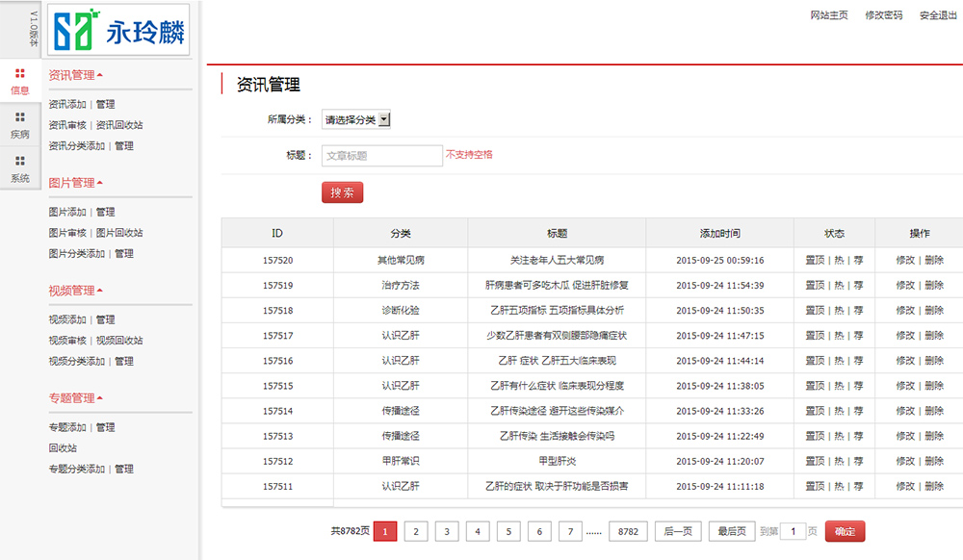
Task: Jump to page 8782 via pagination
Action: (x=629, y=531)
